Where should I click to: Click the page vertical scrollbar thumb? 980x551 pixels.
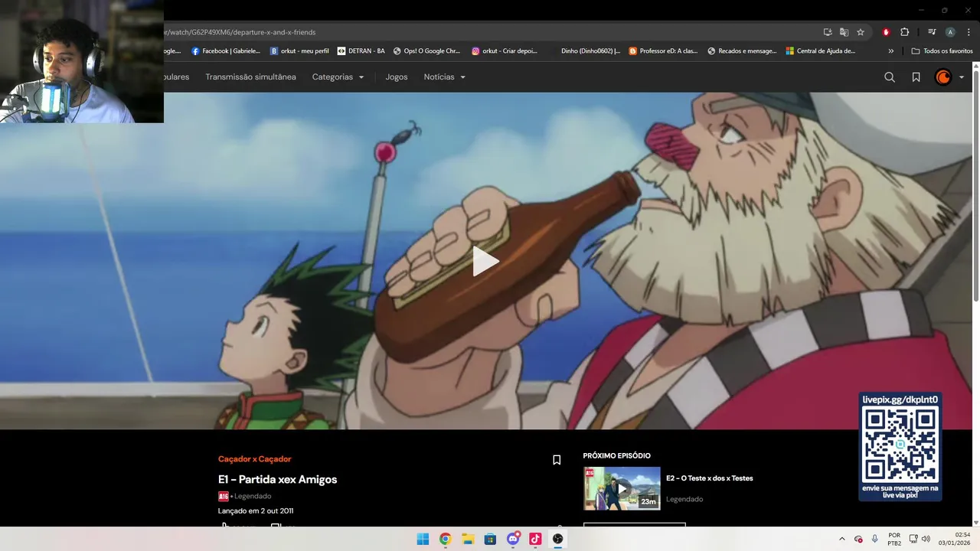point(975,186)
